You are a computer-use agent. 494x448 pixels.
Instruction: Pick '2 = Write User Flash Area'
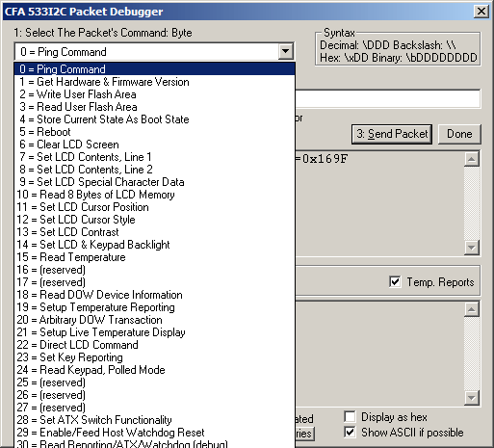(x=154, y=94)
